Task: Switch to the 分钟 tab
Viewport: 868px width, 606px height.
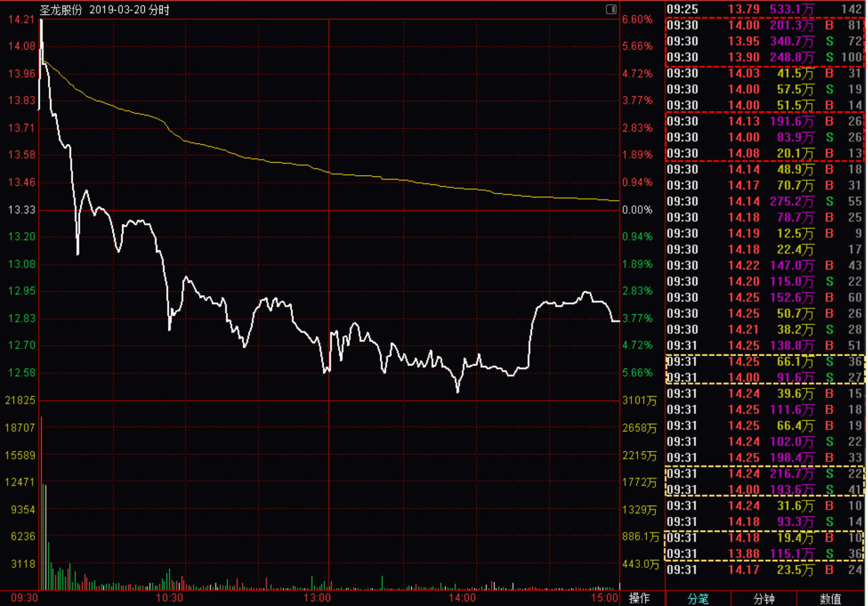Action: click(764, 599)
